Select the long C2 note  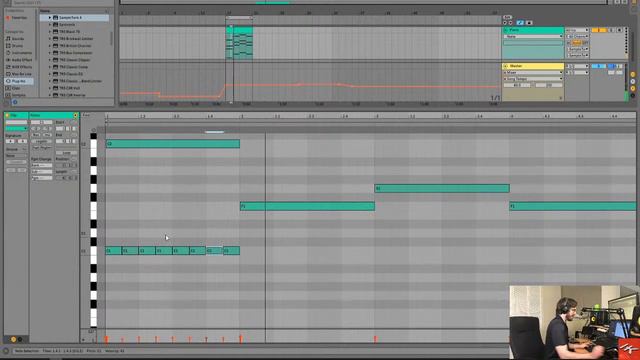pyautogui.click(x=173, y=144)
